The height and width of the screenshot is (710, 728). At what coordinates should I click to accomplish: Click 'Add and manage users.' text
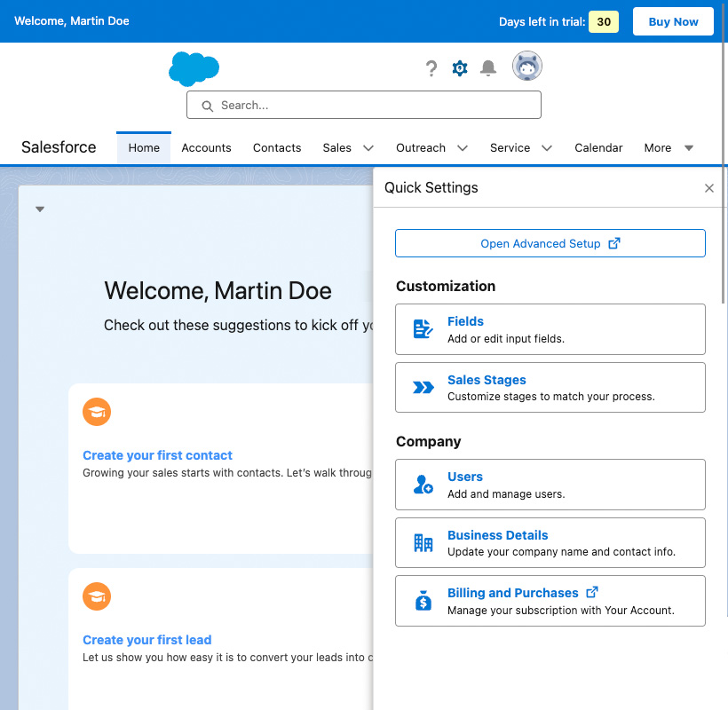[x=506, y=493]
